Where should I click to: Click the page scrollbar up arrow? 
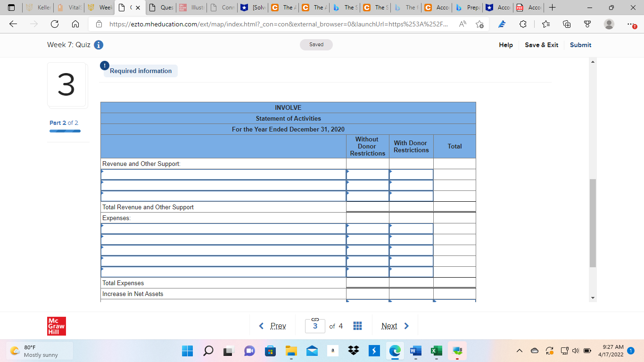[x=593, y=62]
